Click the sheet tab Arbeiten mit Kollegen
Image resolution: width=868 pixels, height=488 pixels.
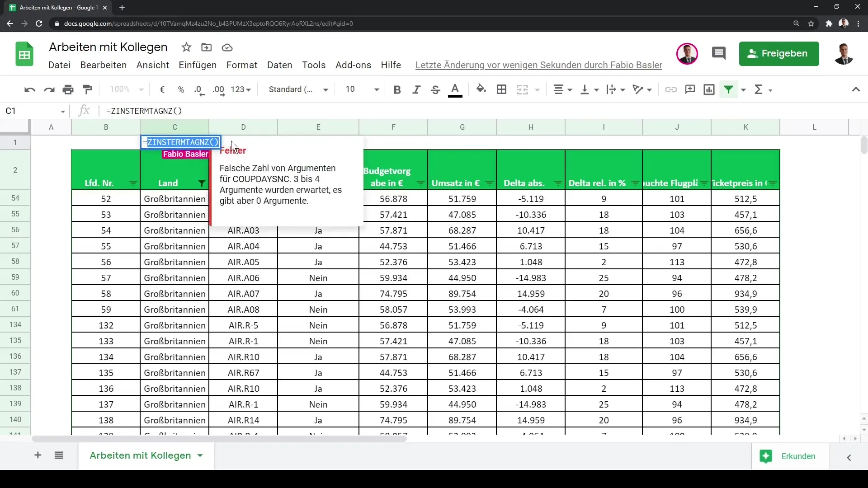[140, 455]
